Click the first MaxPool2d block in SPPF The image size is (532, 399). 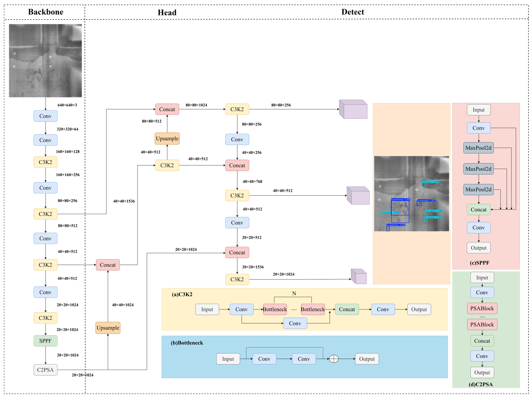478,148
